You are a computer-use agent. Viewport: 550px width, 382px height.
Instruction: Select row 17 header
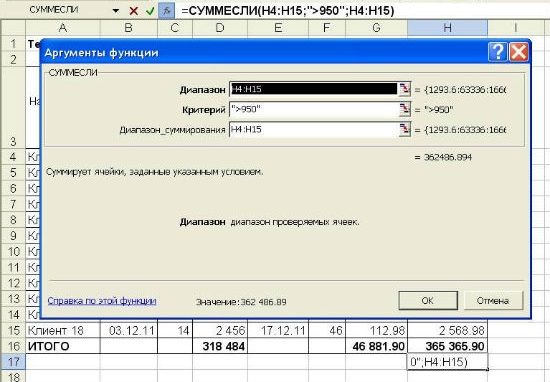coord(13,362)
